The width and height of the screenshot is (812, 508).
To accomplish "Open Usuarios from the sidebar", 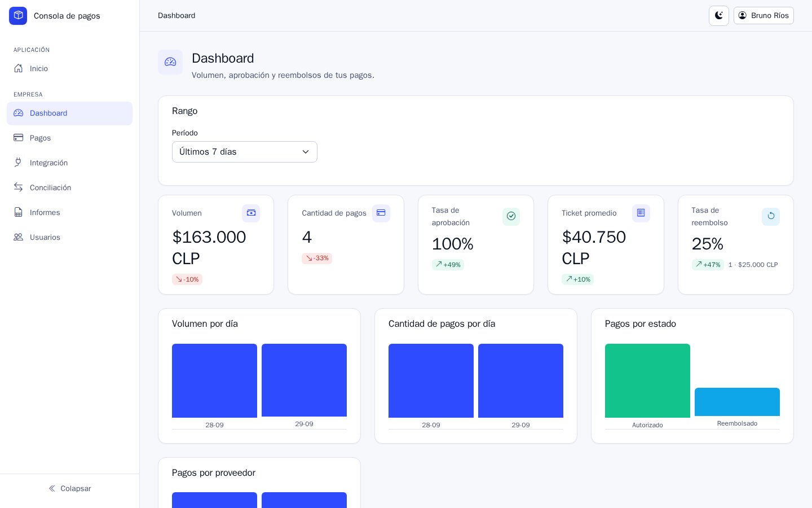I will coord(69,238).
